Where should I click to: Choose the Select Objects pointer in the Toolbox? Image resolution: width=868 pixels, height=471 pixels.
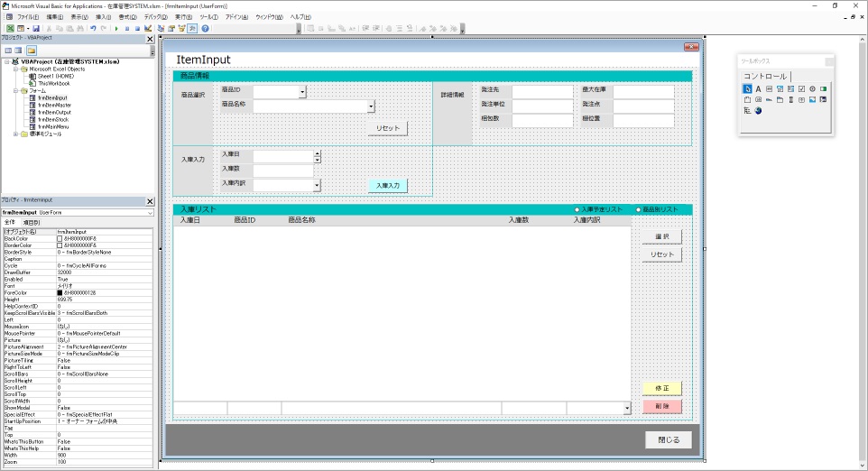pyautogui.click(x=747, y=89)
